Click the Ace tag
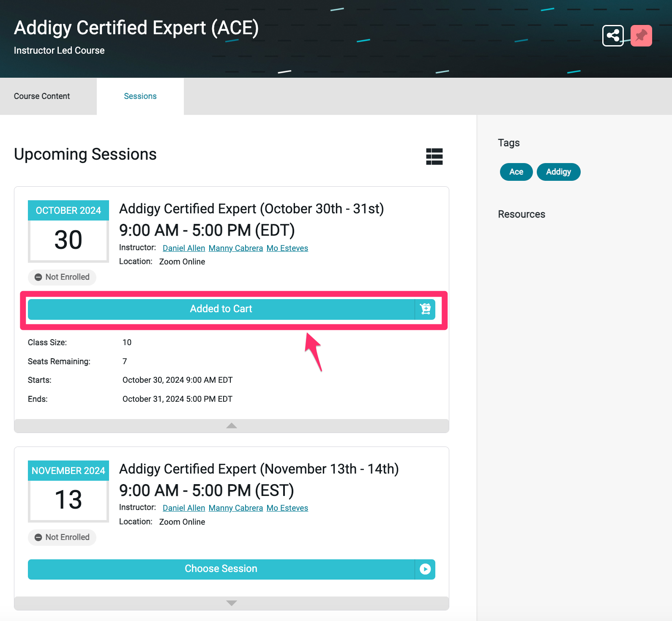The height and width of the screenshot is (621, 672). tap(516, 172)
